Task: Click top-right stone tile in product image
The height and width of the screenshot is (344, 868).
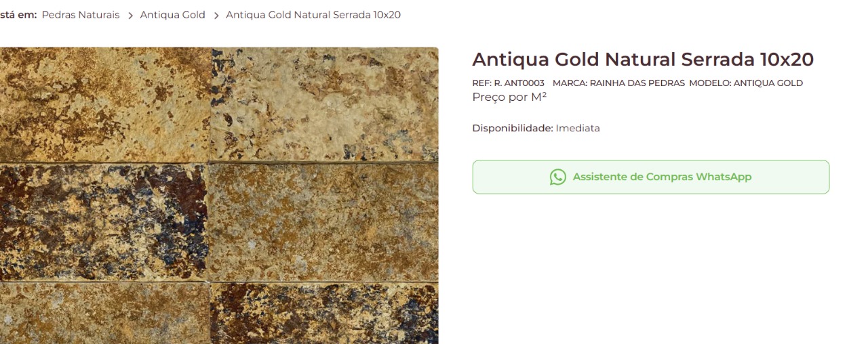Action: [x=325, y=104]
